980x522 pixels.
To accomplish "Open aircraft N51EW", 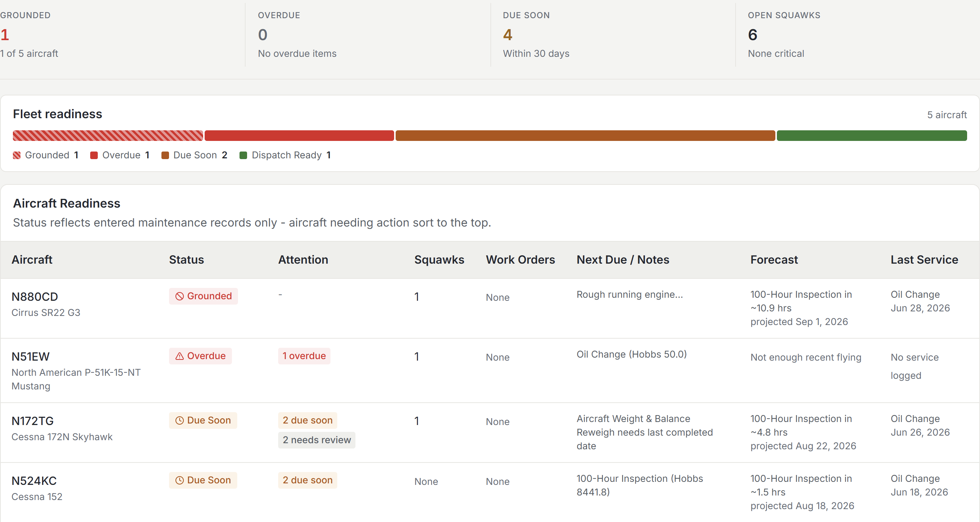I will point(30,357).
